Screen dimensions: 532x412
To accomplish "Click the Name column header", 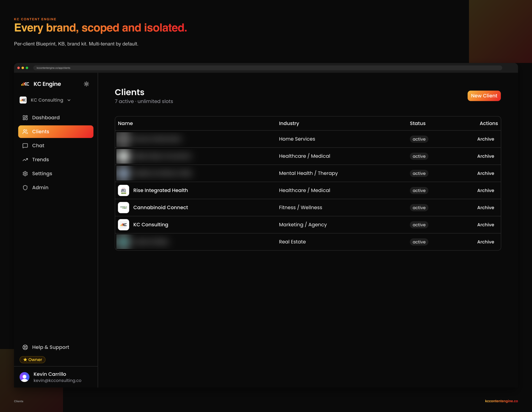I will 126,123.
